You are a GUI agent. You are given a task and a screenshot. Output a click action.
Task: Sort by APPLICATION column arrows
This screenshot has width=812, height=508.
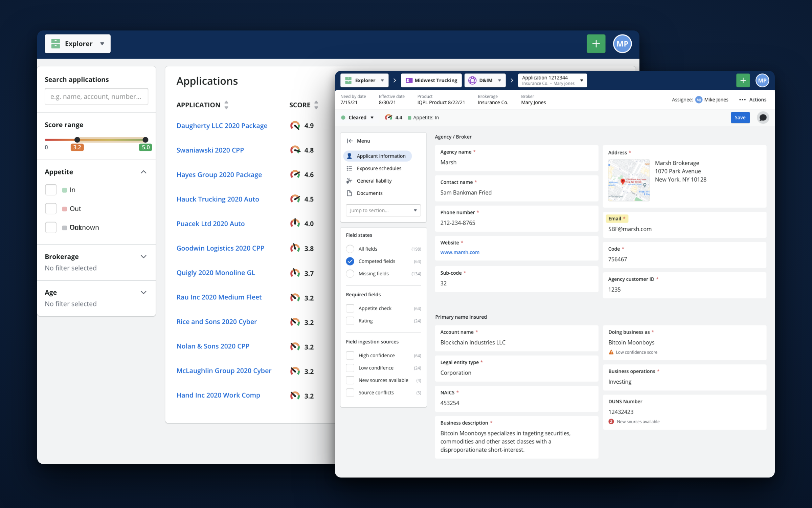[x=226, y=105]
